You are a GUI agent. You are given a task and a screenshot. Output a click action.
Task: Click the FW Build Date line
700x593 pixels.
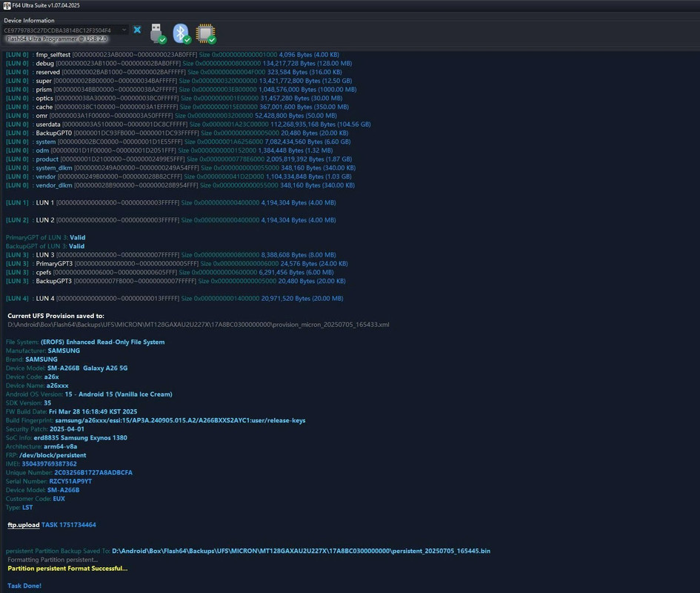(71, 411)
